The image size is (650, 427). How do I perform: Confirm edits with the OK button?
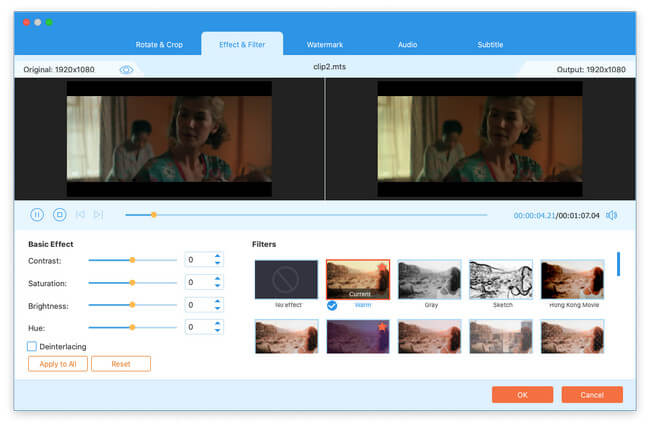click(522, 395)
